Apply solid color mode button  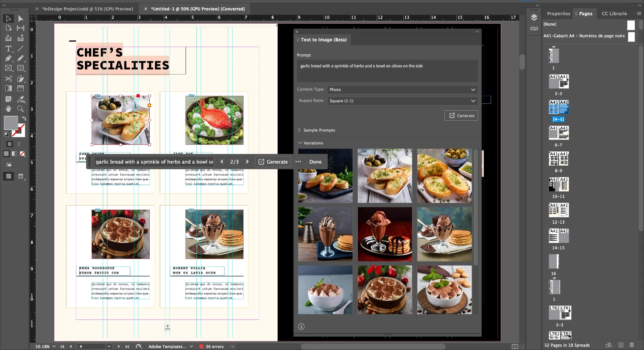6,154
